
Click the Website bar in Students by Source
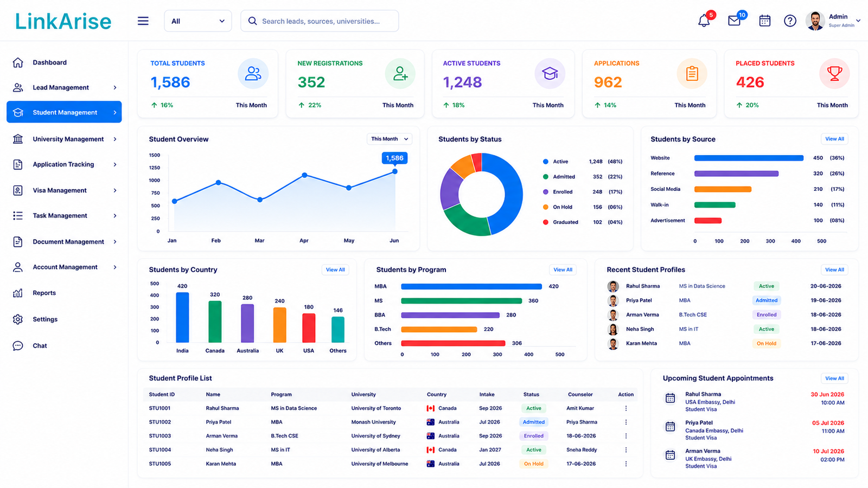click(749, 158)
